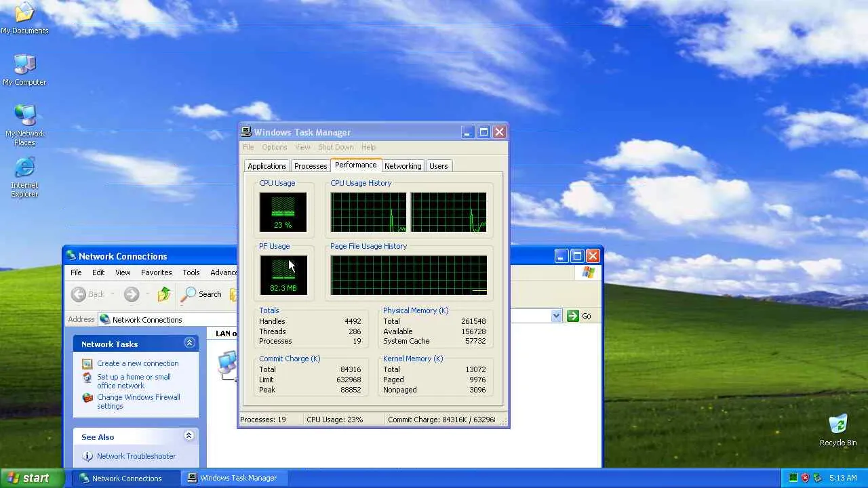Open the Help menu in Task Manager
Image resolution: width=868 pixels, height=488 pixels.
pos(368,147)
